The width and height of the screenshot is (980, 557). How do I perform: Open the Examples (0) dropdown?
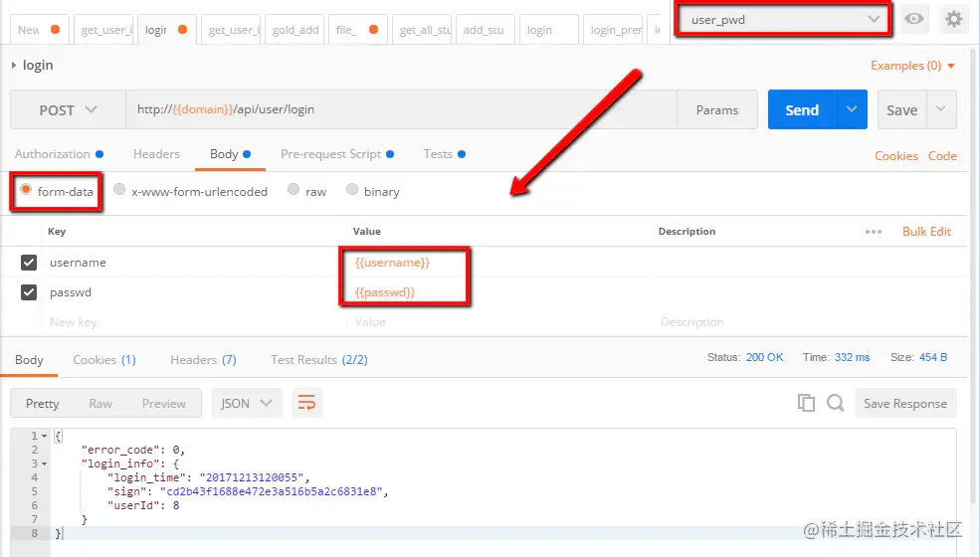click(912, 66)
